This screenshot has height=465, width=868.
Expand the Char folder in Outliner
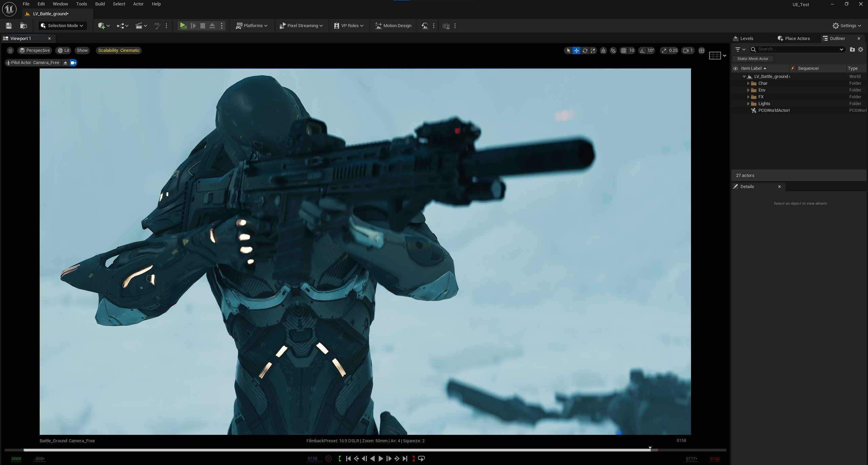coord(748,83)
